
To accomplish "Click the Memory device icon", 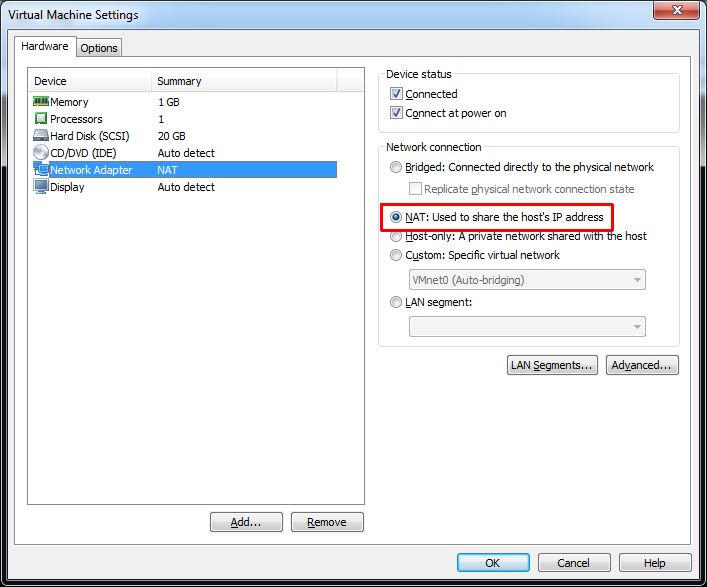I will 41,101.
